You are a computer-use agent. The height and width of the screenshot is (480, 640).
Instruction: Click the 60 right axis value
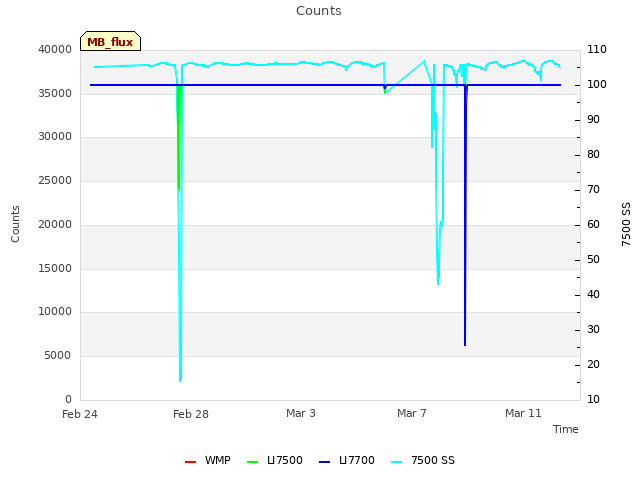[593, 224]
